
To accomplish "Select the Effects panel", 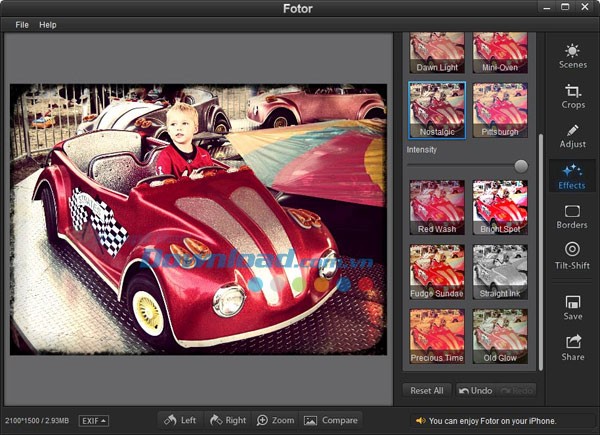I will pyautogui.click(x=572, y=176).
